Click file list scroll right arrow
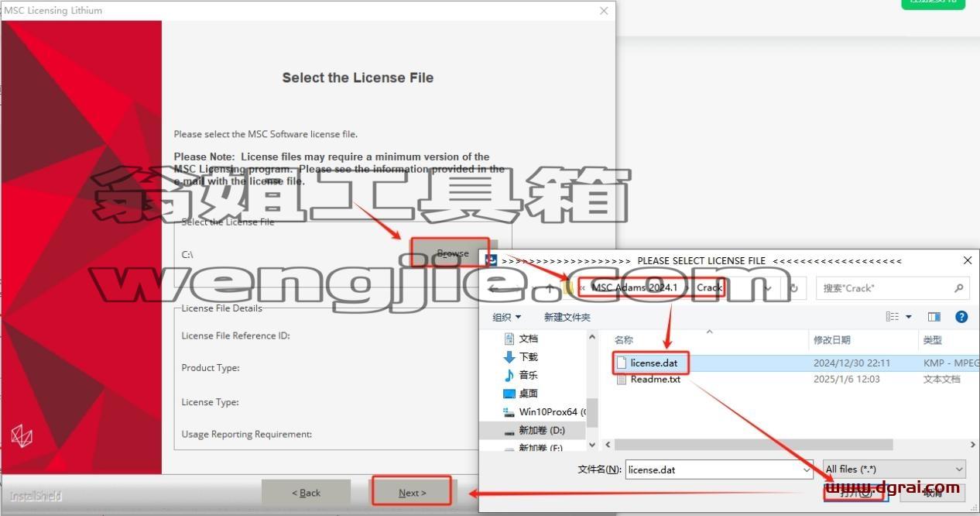980x516 pixels. pos(973,445)
